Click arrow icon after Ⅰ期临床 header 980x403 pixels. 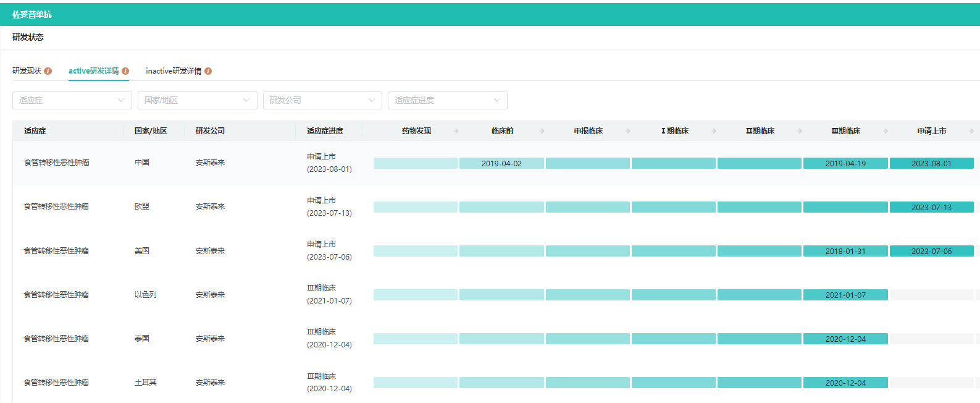[714, 131]
